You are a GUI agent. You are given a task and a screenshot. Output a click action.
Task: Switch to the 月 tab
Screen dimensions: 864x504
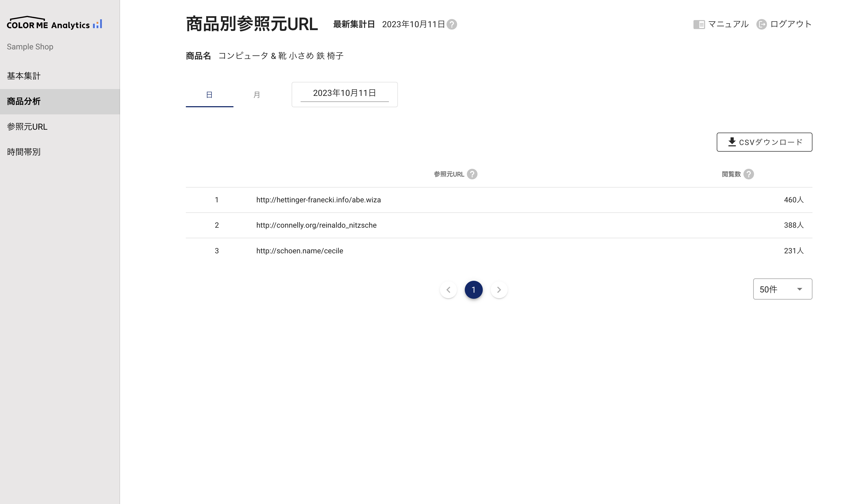coord(257,95)
